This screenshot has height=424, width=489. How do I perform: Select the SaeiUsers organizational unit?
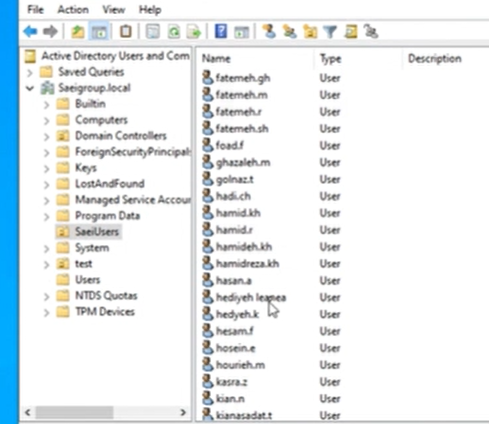click(97, 232)
